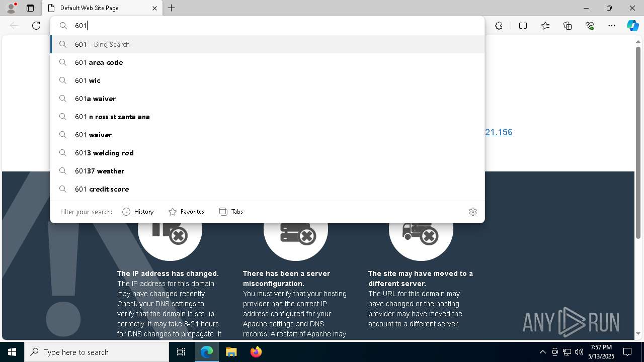Select '601 credit score' suggestion
Image resolution: width=644 pixels, height=362 pixels.
pos(267,189)
